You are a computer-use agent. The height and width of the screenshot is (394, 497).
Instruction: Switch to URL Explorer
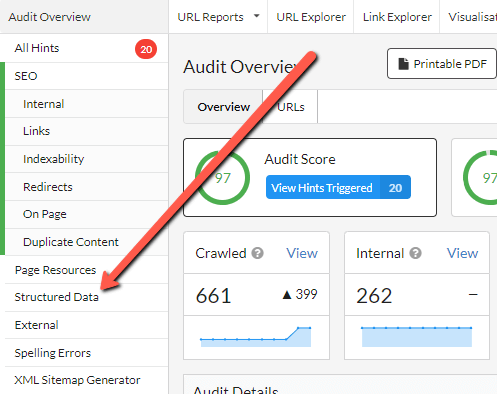pos(311,17)
